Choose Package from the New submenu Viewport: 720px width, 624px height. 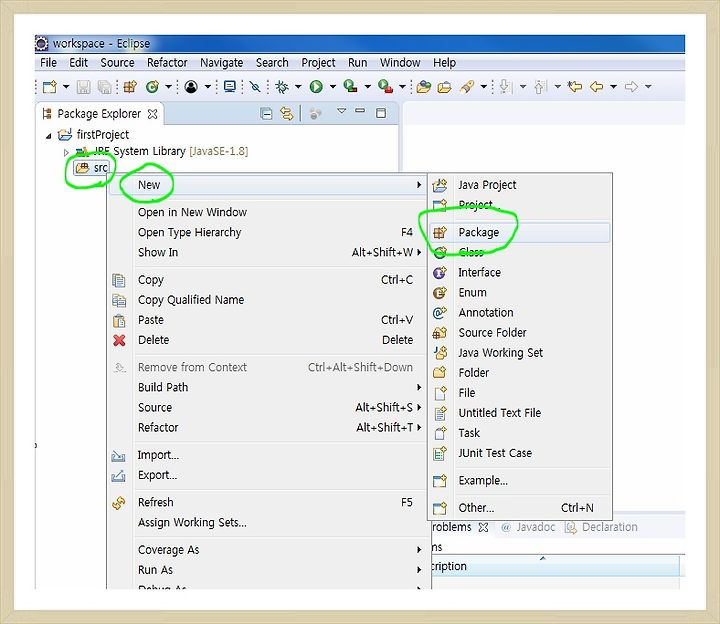coord(520,233)
